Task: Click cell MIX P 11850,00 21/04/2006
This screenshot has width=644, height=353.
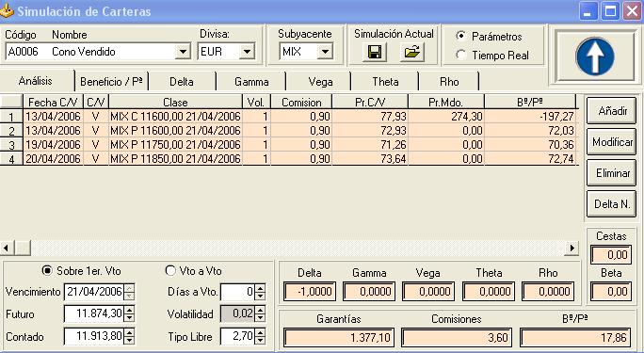Action: tap(175, 158)
